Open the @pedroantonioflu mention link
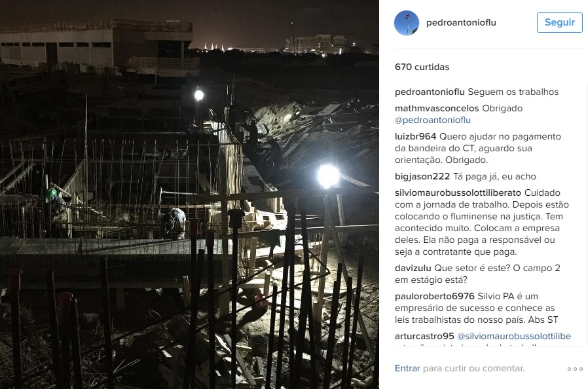 coord(432,120)
